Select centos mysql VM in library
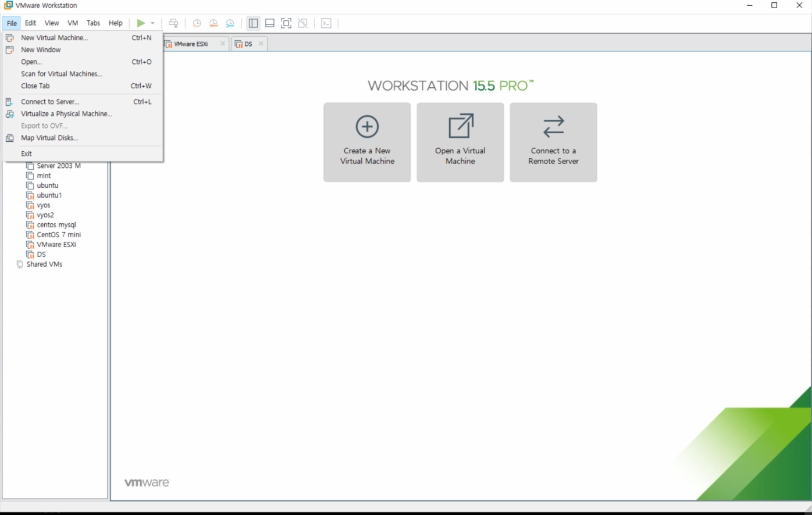The height and width of the screenshot is (515, 812). click(56, 225)
